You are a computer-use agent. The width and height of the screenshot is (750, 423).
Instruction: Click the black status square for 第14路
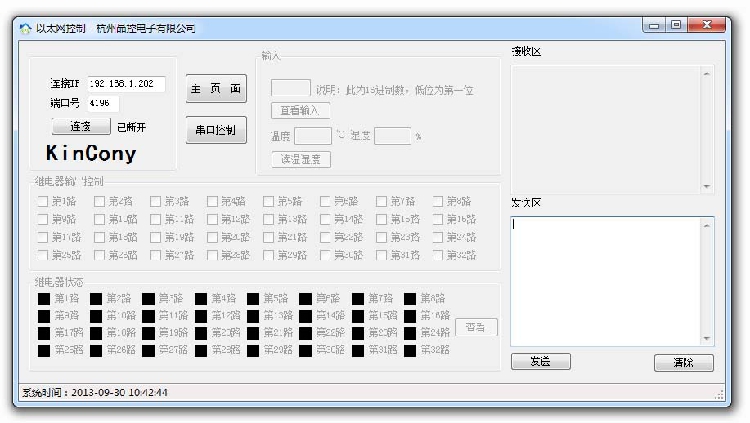(x=306, y=316)
